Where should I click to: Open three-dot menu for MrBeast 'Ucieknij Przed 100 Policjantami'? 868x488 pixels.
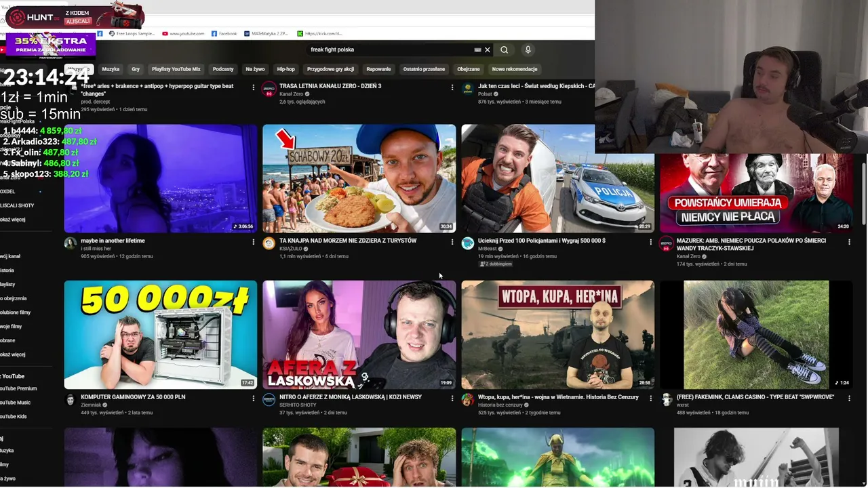651,241
